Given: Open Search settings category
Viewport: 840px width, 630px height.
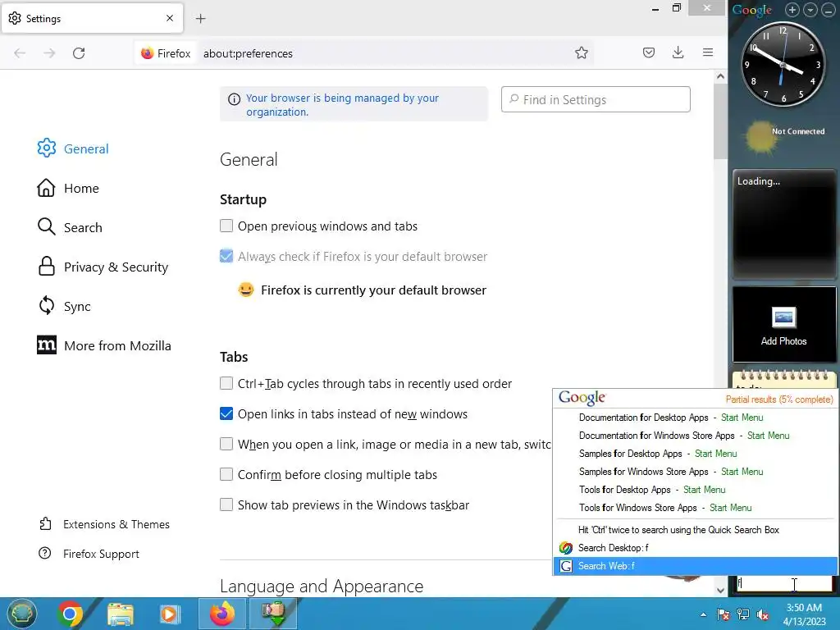Looking at the screenshot, I should click(x=70, y=227).
